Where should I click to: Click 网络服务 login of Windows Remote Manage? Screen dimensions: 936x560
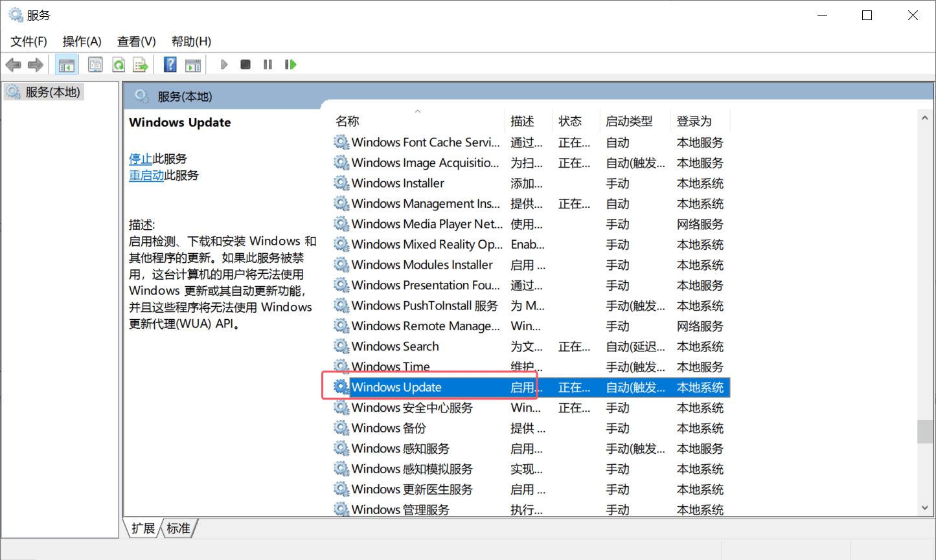[x=700, y=326]
